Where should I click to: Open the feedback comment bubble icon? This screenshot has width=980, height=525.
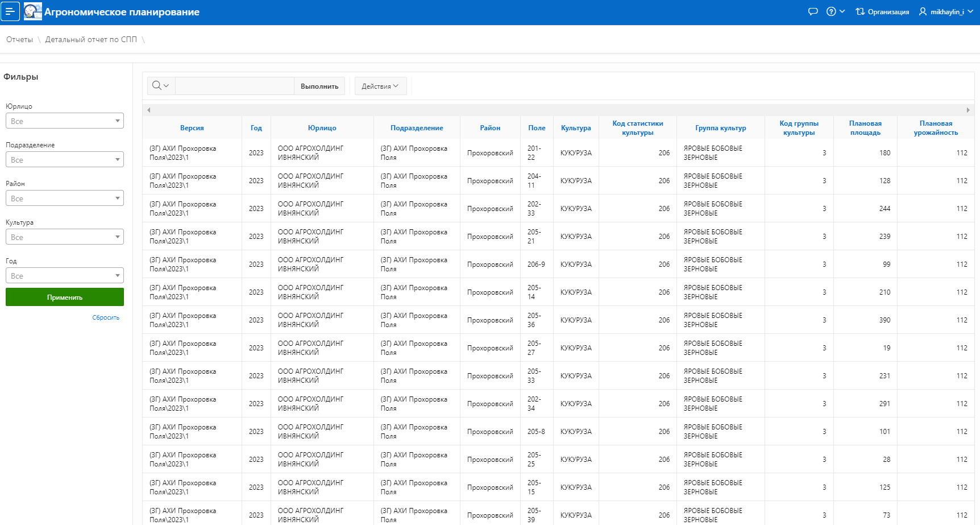[x=813, y=11]
